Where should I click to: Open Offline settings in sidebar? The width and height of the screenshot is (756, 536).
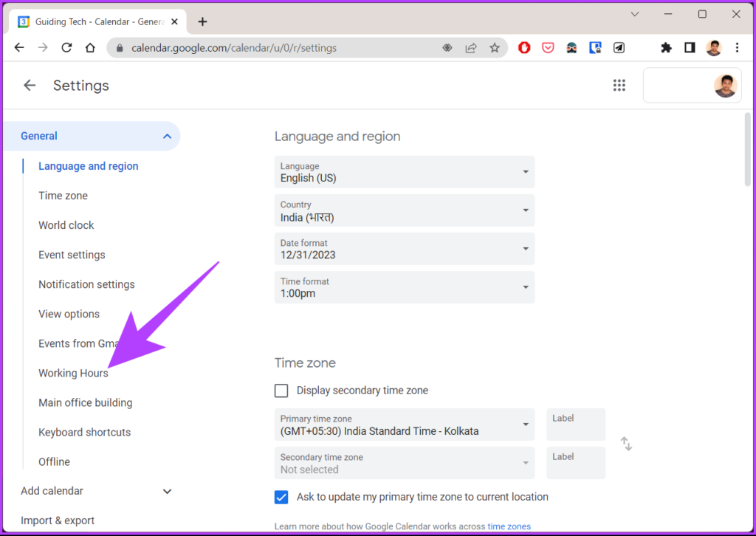(54, 461)
